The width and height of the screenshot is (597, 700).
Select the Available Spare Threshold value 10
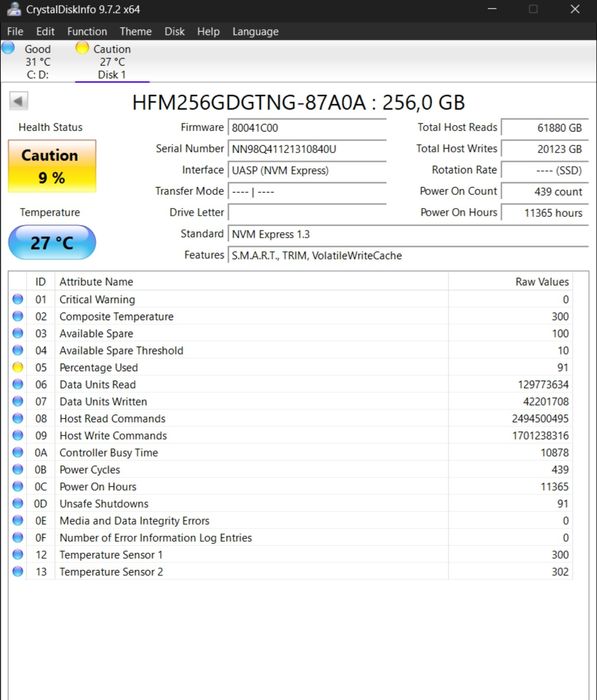563,350
